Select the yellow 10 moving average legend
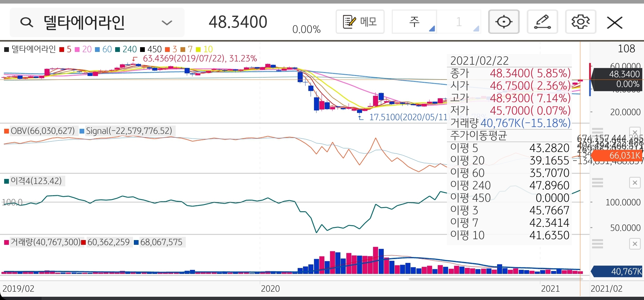This screenshot has width=644, height=300. click(x=204, y=49)
